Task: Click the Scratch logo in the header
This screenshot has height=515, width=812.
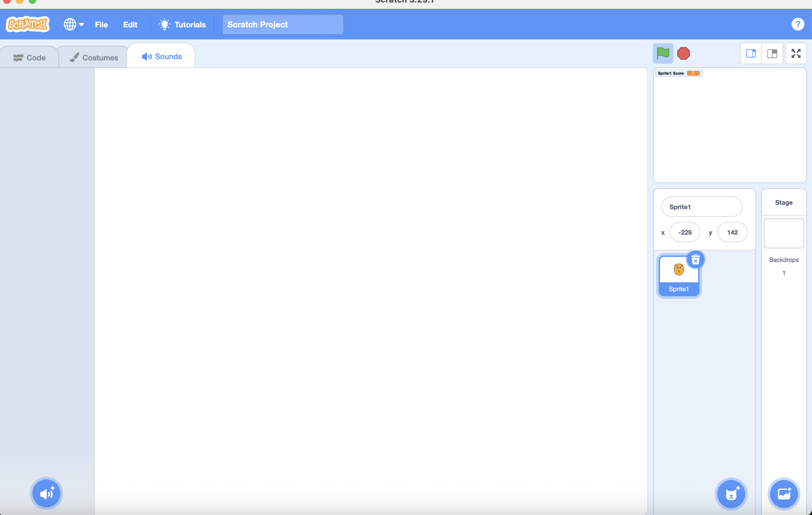Action: tap(27, 24)
